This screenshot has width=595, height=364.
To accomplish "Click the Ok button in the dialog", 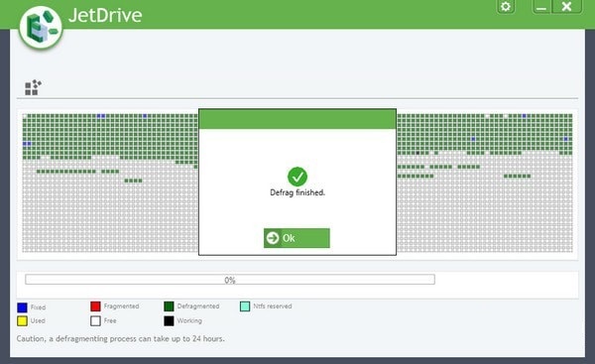I will point(297,238).
